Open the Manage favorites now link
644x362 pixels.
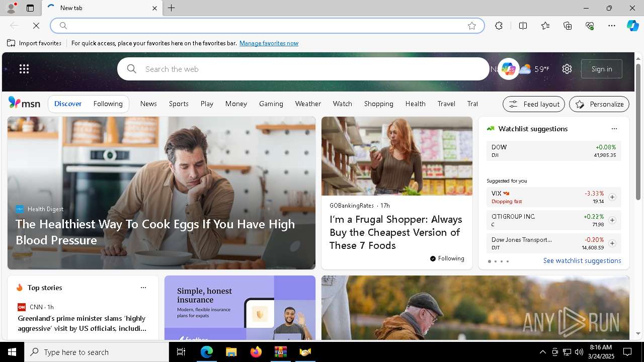point(269,43)
